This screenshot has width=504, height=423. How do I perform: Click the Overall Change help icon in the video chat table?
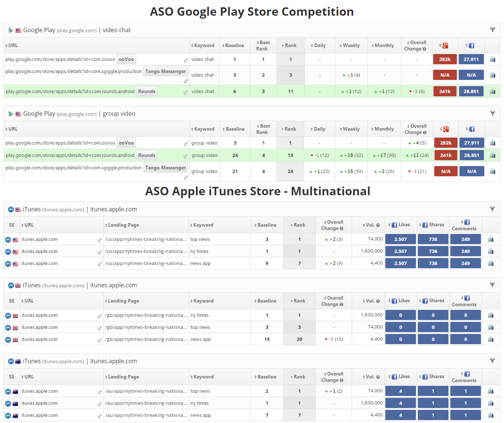point(424,49)
